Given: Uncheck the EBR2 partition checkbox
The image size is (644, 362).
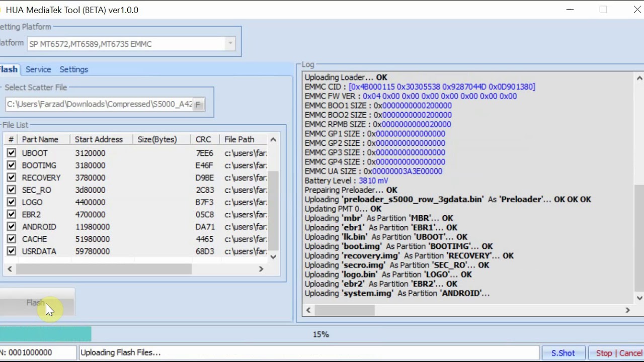Looking at the screenshot, I should (x=12, y=214).
